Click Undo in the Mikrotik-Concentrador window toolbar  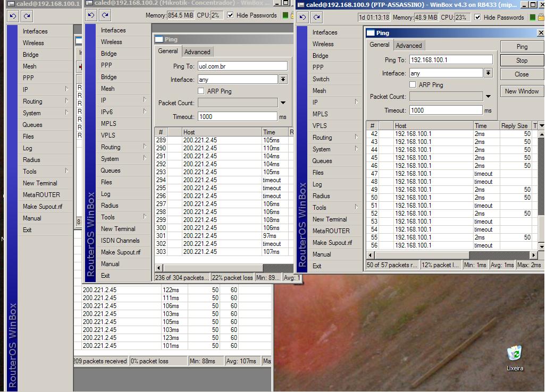click(x=91, y=15)
